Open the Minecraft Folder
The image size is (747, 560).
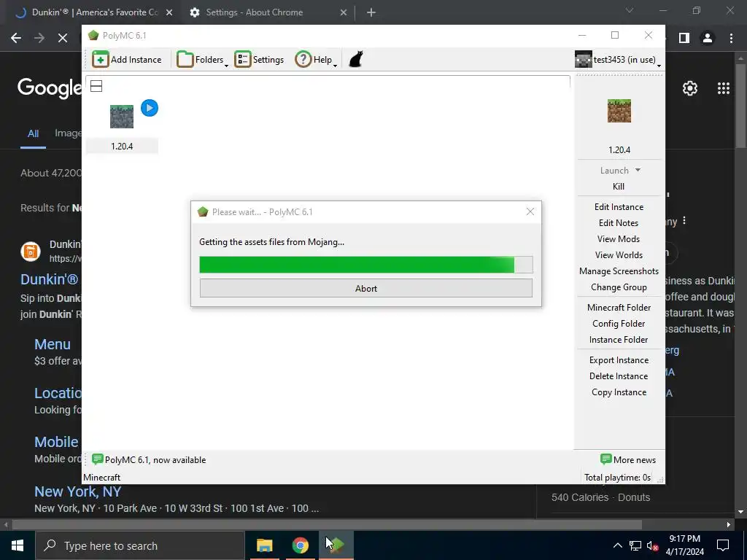tap(619, 308)
